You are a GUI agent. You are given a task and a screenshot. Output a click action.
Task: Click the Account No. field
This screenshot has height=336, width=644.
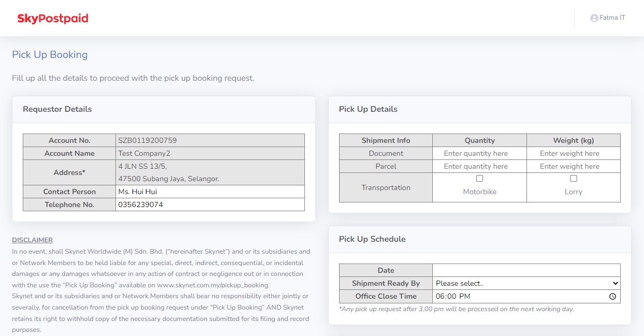210,140
